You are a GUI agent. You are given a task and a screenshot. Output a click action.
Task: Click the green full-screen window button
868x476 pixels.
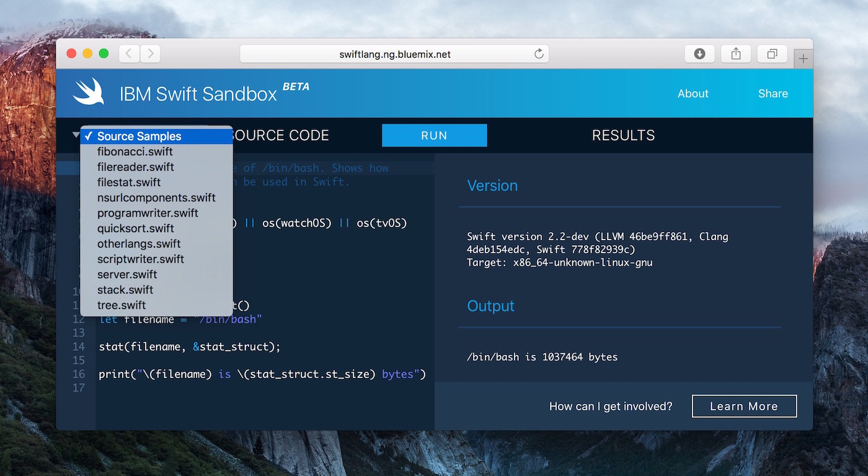pyautogui.click(x=104, y=53)
